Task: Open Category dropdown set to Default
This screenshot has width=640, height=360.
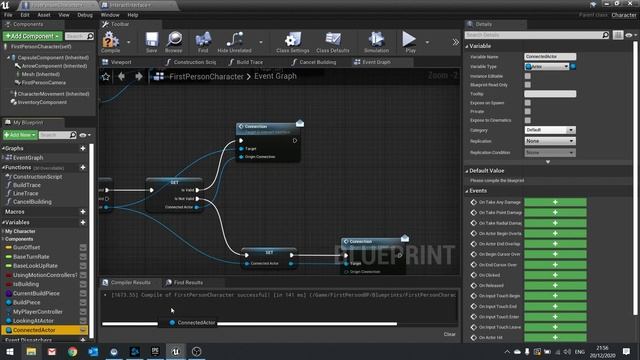Action: coord(550,130)
